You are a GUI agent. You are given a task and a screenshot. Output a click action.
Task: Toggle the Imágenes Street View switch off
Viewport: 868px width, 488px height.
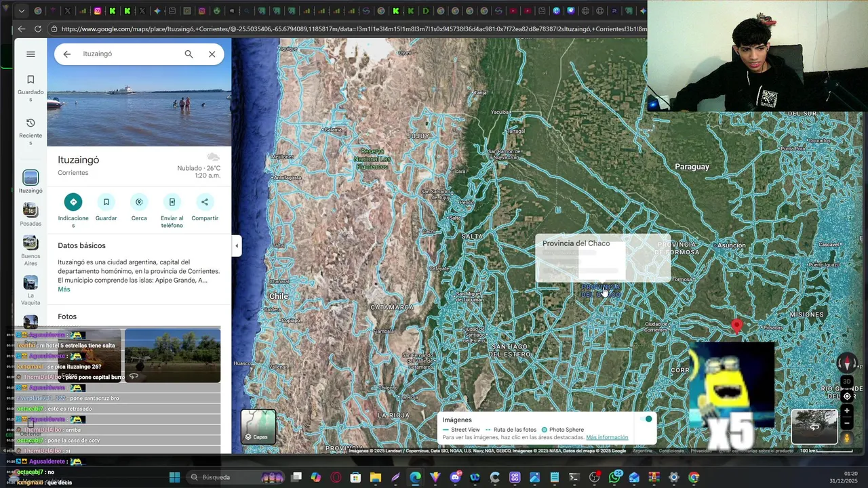(x=647, y=420)
